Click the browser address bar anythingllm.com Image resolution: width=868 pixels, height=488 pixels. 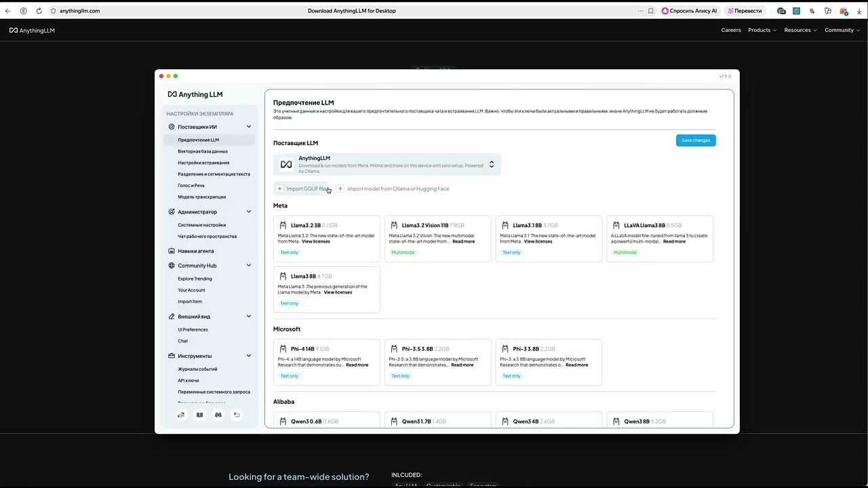(x=79, y=11)
